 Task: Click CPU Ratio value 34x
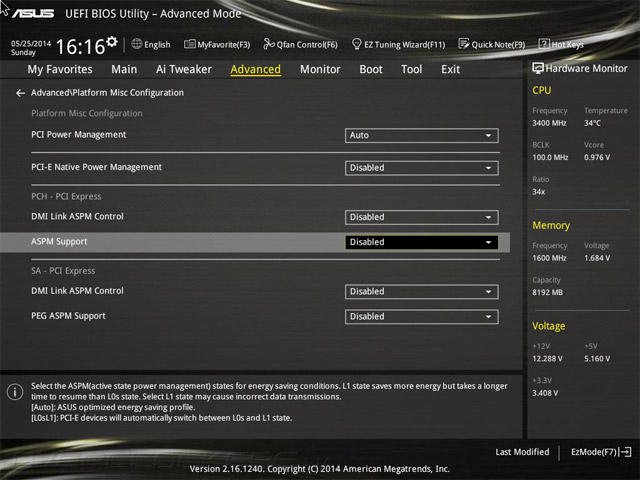pos(539,192)
